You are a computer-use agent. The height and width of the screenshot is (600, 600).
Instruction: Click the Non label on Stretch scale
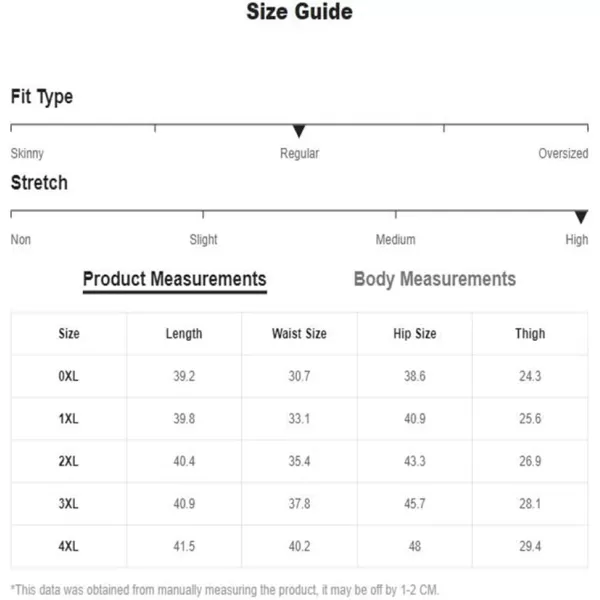coord(21,240)
